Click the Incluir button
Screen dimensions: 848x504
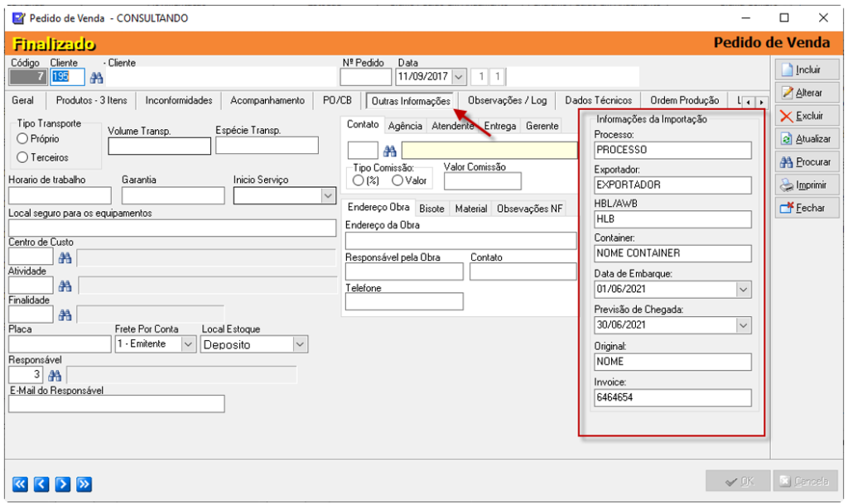pos(807,70)
